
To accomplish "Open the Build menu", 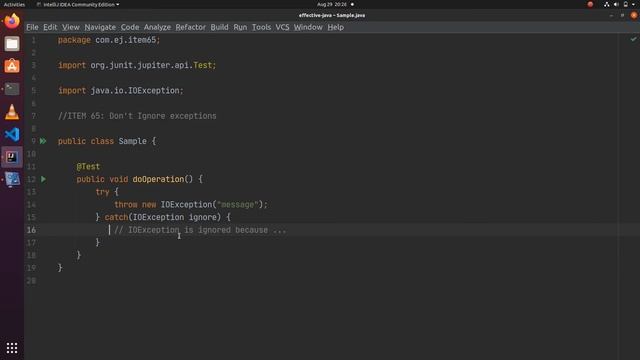I will coord(219,27).
